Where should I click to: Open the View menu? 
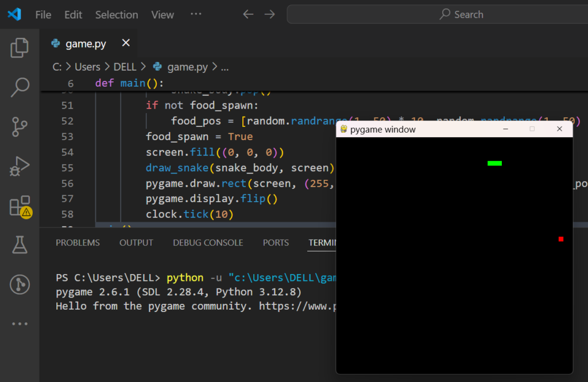coord(163,14)
